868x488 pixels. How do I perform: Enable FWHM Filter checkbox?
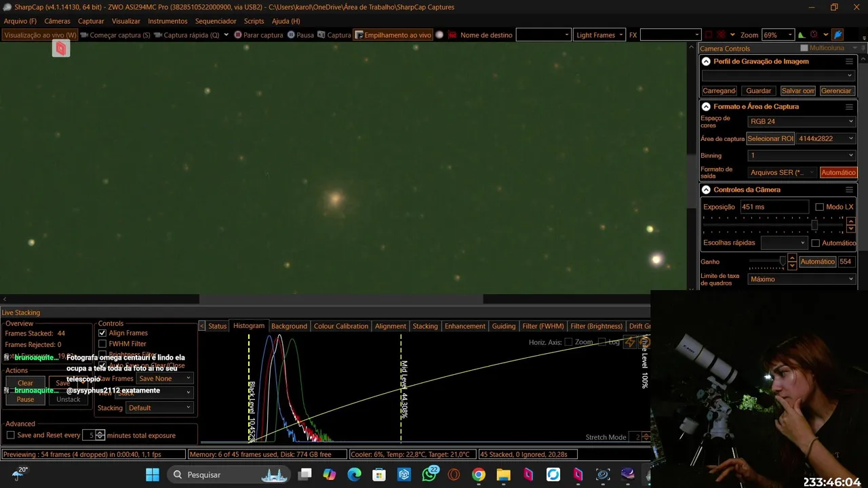[102, 344]
